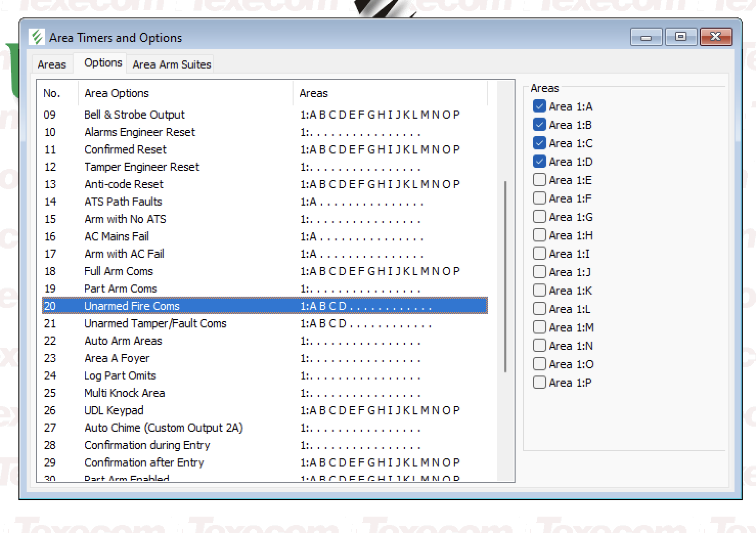Click the Texecom app icon in title bar

coord(37,37)
